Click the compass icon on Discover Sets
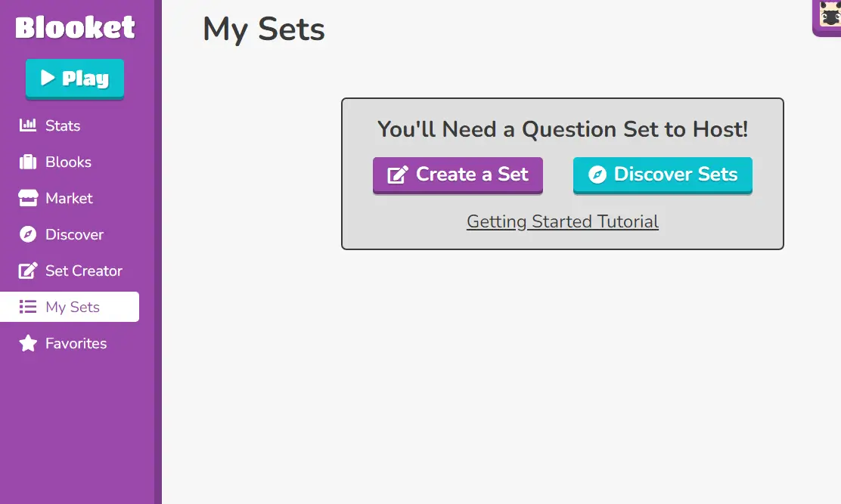Viewport: 841px width, 504px height. pyautogui.click(x=597, y=174)
